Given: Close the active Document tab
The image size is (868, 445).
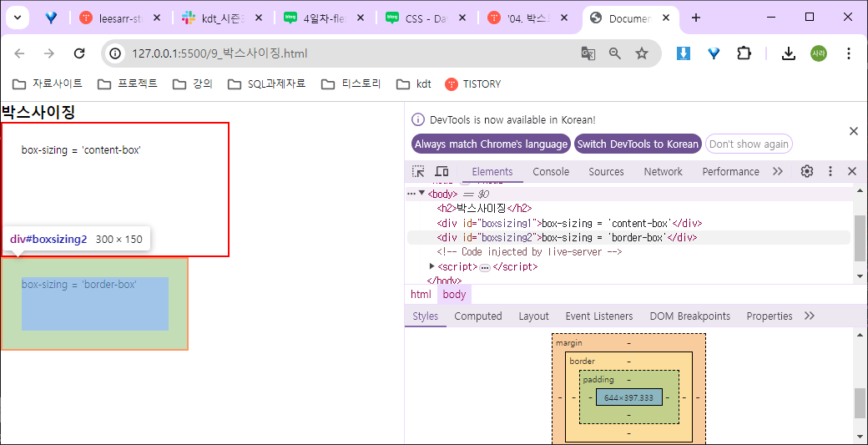Looking at the screenshot, I should click(x=666, y=18).
